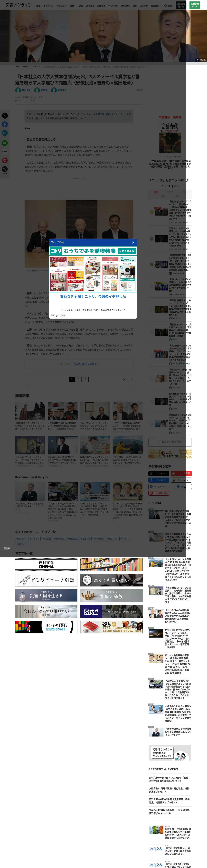The width and height of the screenshot is (207, 868).
Task: Save article to Pocket icon
Action: (x=5, y=160)
